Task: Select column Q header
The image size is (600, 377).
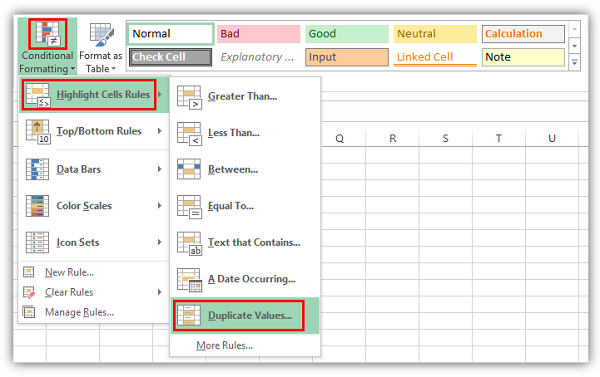Action: pyautogui.click(x=339, y=138)
